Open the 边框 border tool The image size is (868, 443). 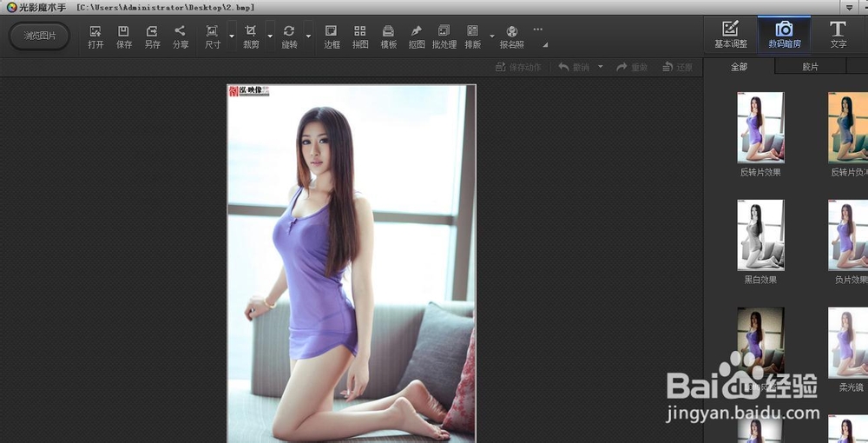pos(332,37)
